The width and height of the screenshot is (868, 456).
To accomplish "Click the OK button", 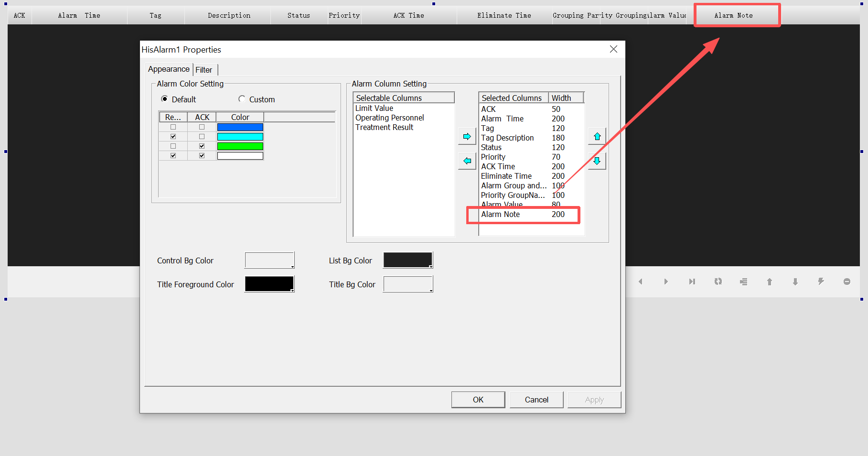I will pyautogui.click(x=478, y=400).
